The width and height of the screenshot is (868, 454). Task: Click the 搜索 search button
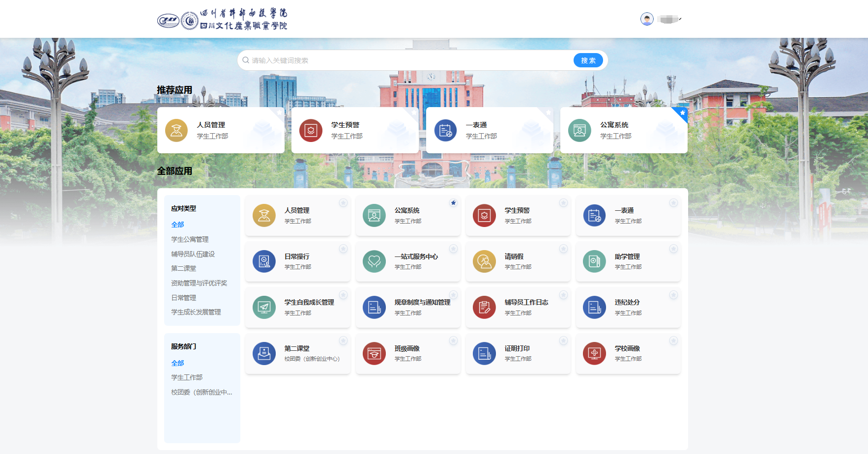(x=588, y=60)
